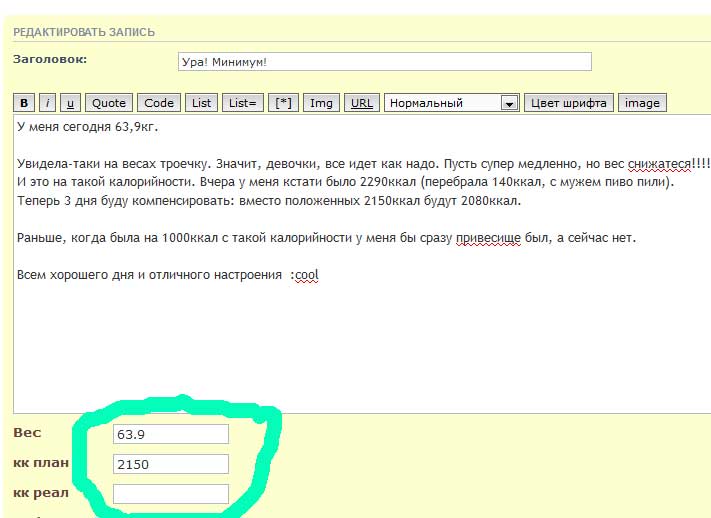Click the arrow of the font size combo box

[x=509, y=103]
